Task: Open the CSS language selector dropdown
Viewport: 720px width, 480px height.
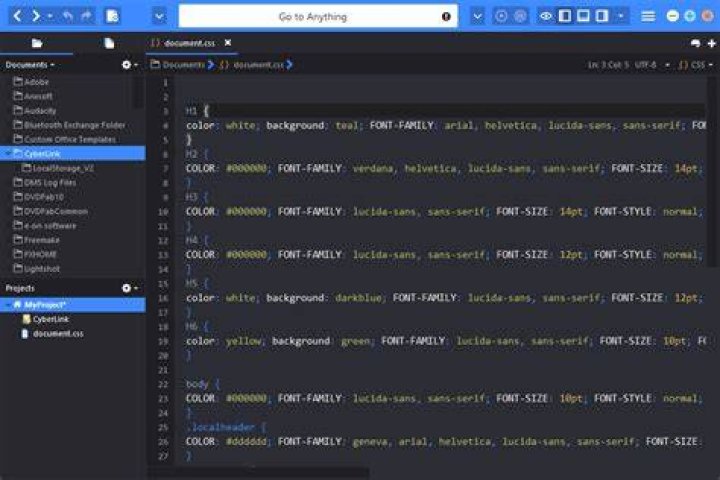Action: coord(696,65)
